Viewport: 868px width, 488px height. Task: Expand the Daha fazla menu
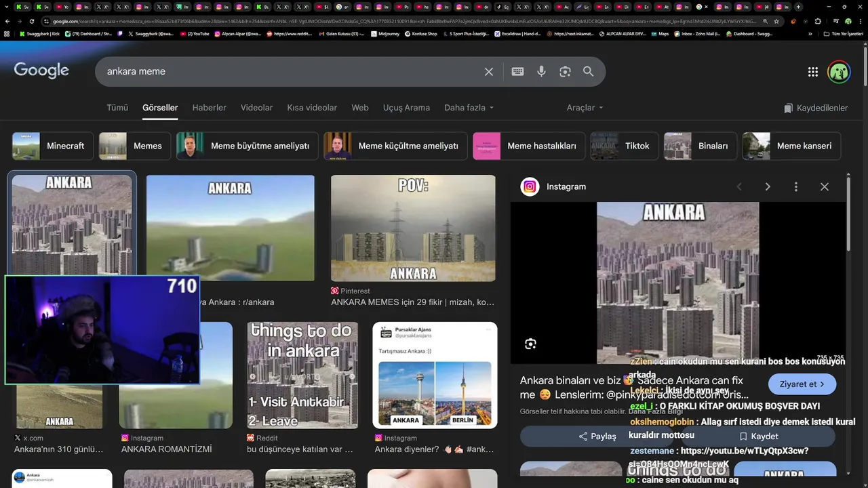coord(469,108)
